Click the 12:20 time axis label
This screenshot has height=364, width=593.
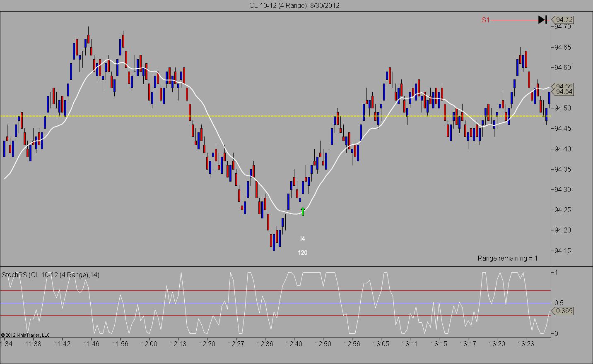[207, 344]
